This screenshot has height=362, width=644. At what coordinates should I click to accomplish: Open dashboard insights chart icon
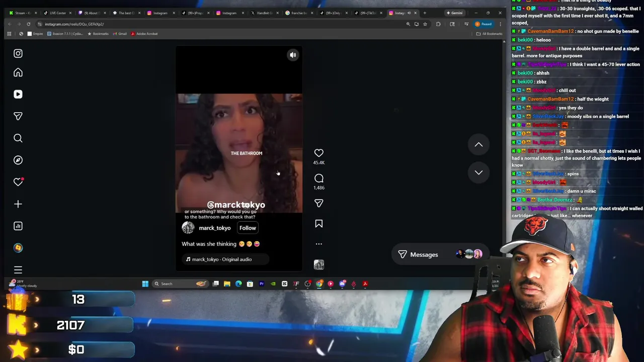pyautogui.click(x=18, y=226)
